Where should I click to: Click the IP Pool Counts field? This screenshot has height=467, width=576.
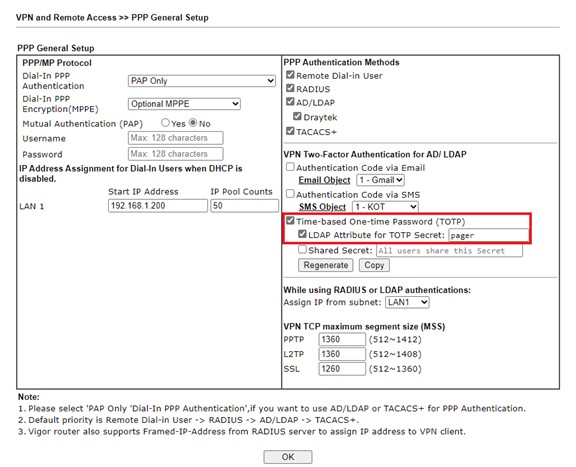coord(244,206)
